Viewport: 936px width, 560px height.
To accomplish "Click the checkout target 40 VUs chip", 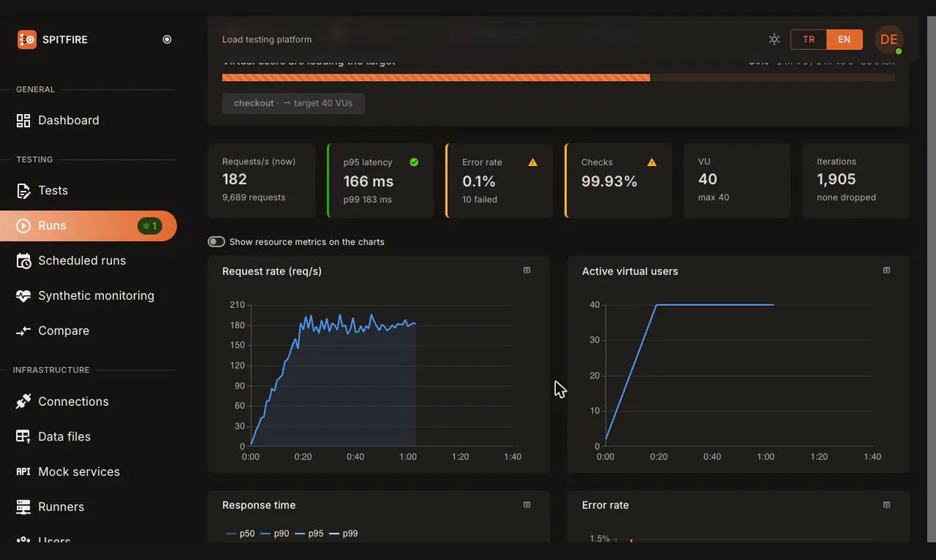I will click(x=293, y=103).
